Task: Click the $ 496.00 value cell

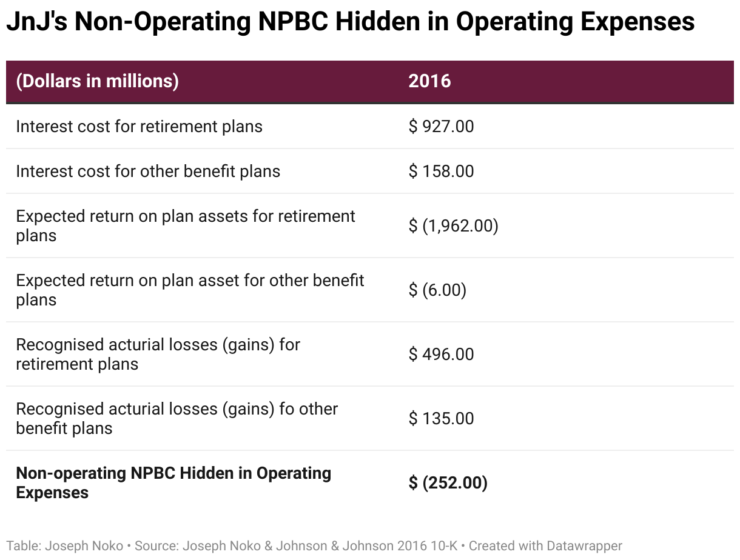Action: tap(441, 354)
